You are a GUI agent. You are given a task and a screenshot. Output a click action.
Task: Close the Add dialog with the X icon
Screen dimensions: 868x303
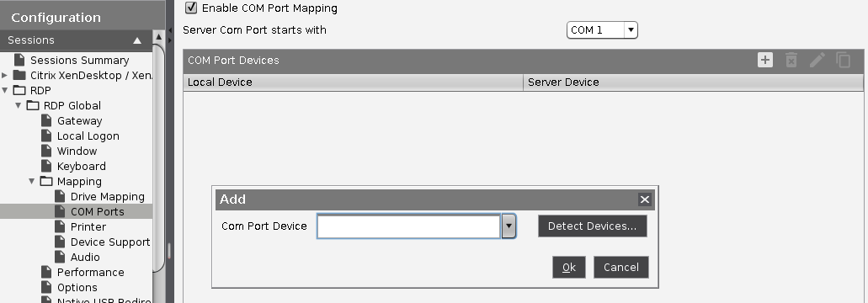(644, 199)
